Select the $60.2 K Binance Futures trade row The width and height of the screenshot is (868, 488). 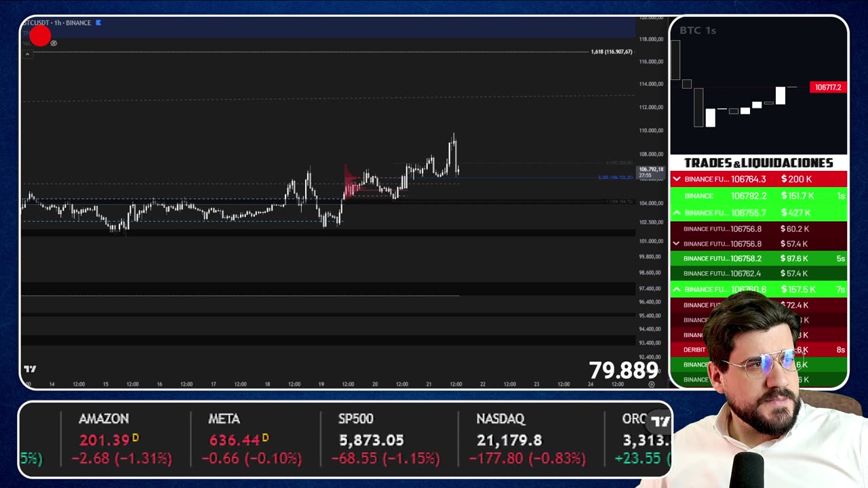[758, 229]
